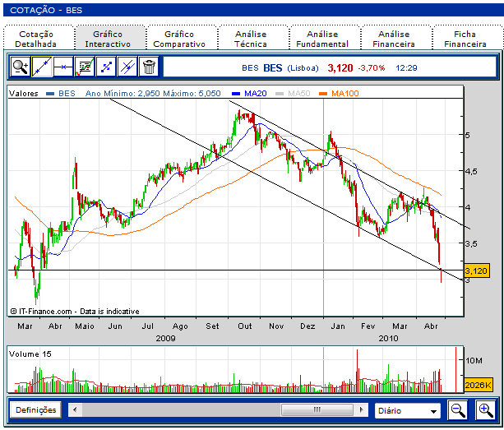The width and height of the screenshot is (504, 430).
Task: Click the 2010 year axis label
Action: click(388, 339)
